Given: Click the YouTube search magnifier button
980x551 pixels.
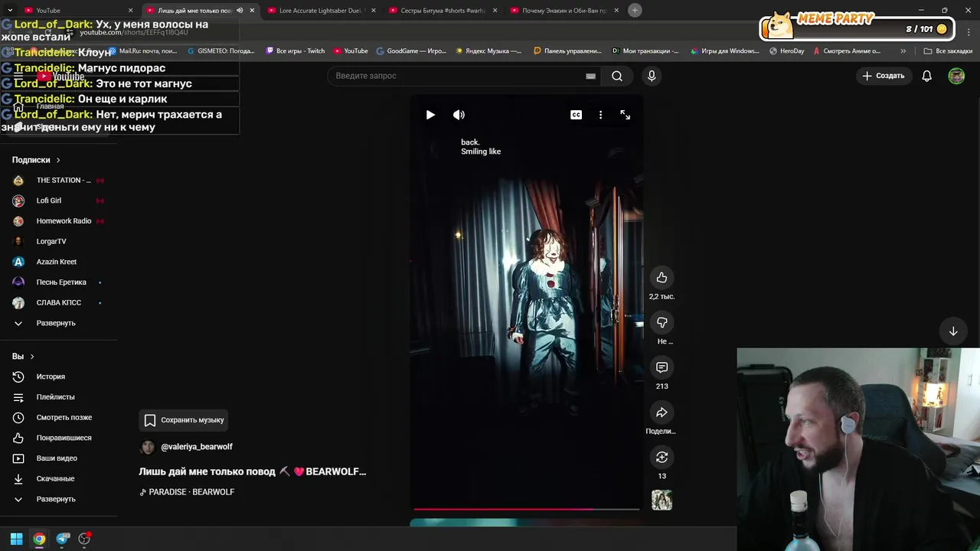Looking at the screenshot, I should (x=617, y=76).
